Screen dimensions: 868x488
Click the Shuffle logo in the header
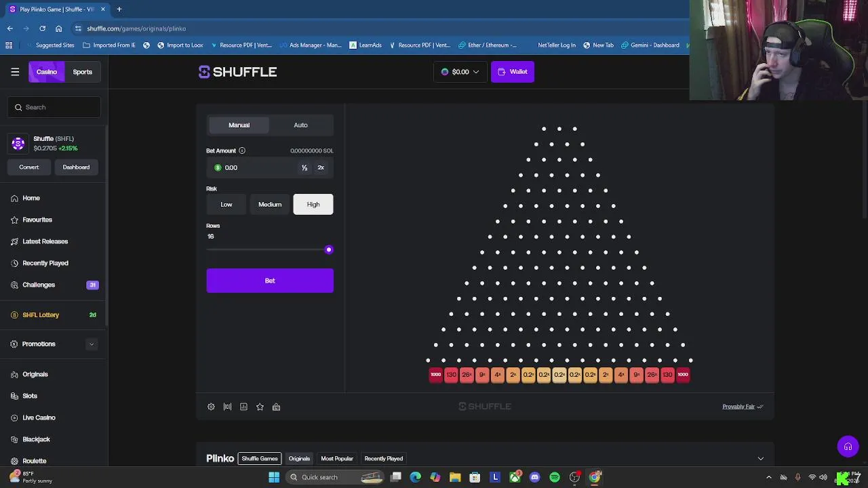[237, 72]
